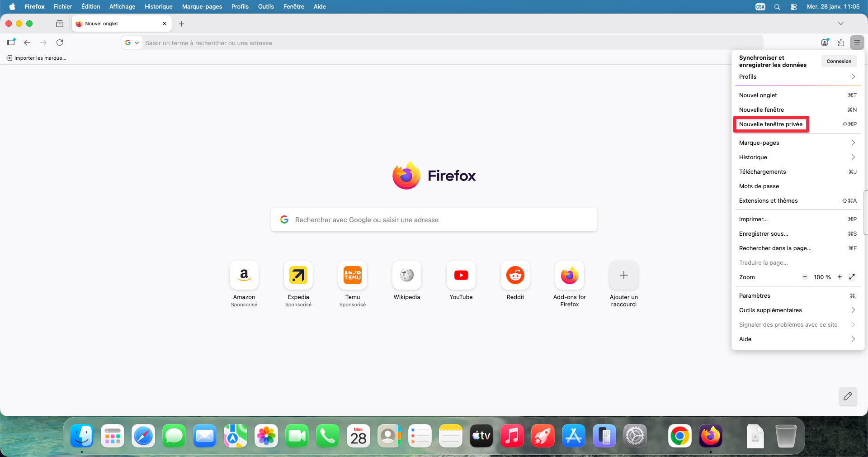Close the Nouvel onglet tab

coord(165,24)
